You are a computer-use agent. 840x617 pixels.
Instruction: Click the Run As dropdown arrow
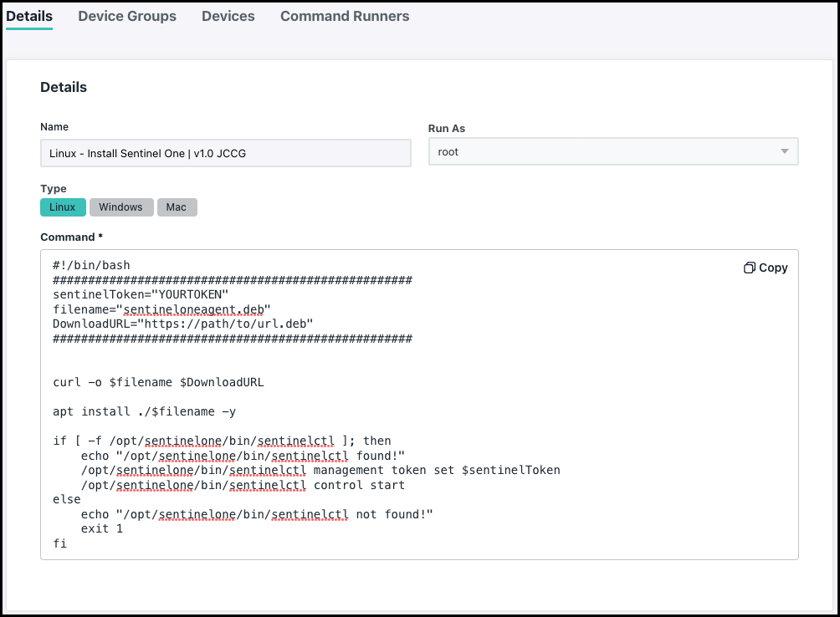click(784, 152)
